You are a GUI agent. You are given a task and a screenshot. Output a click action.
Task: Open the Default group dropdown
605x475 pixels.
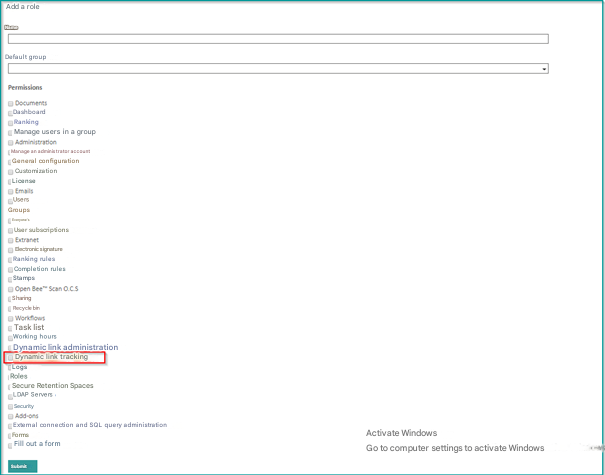tap(278, 69)
